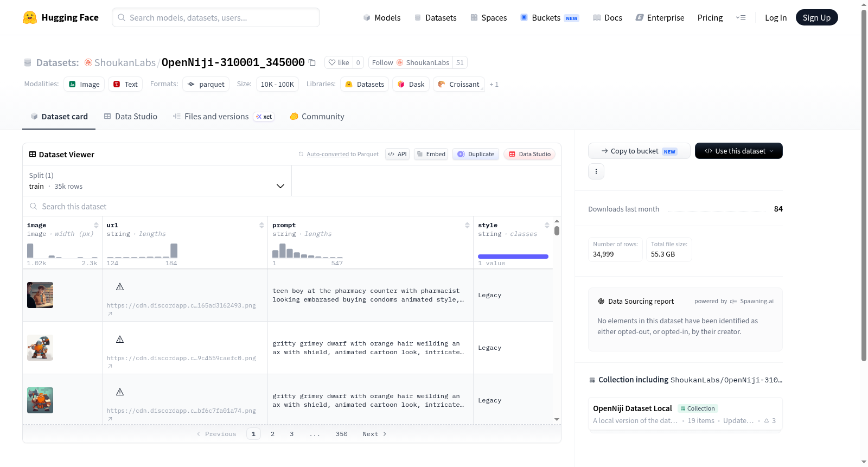Click the warning icon in the third url row
The height and width of the screenshot is (467, 868).
pyautogui.click(x=120, y=392)
